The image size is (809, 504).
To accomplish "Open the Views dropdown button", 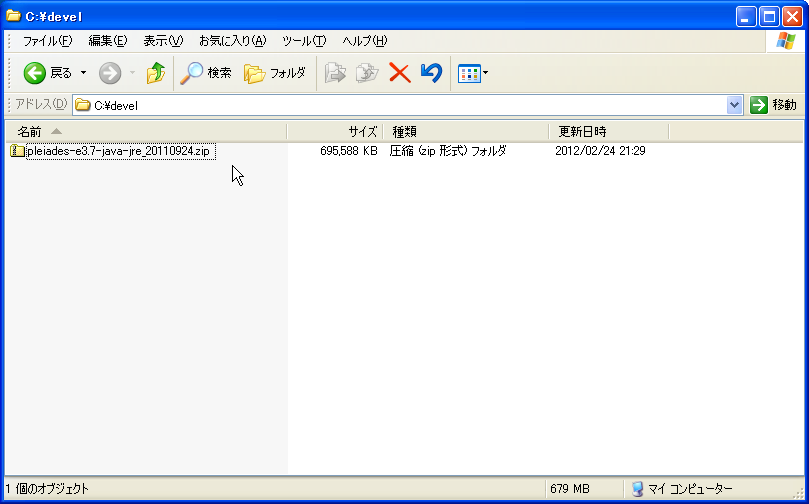I will [473, 73].
